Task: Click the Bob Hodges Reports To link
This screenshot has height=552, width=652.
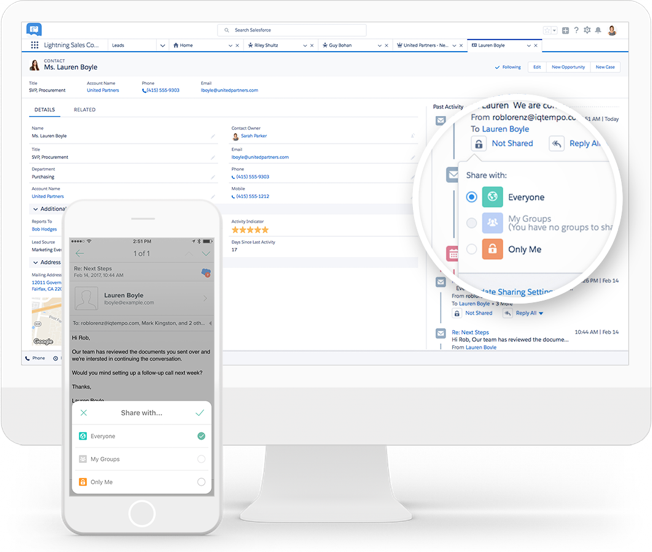Action: pyautogui.click(x=44, y=229)
